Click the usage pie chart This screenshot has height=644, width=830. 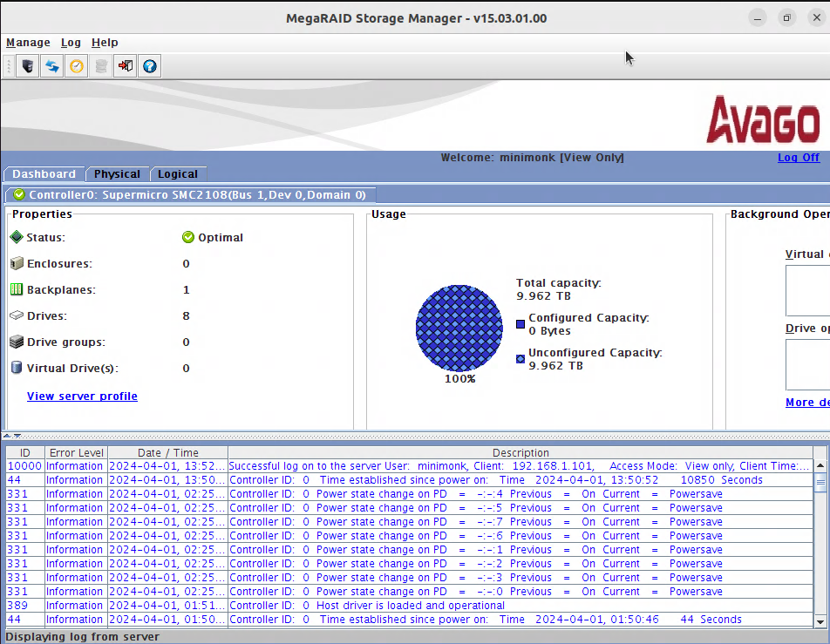(x=459, y=328)
